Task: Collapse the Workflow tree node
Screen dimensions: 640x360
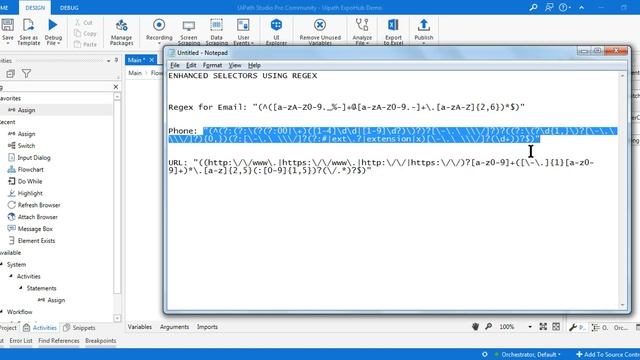Action: click(x=2, y=312)
